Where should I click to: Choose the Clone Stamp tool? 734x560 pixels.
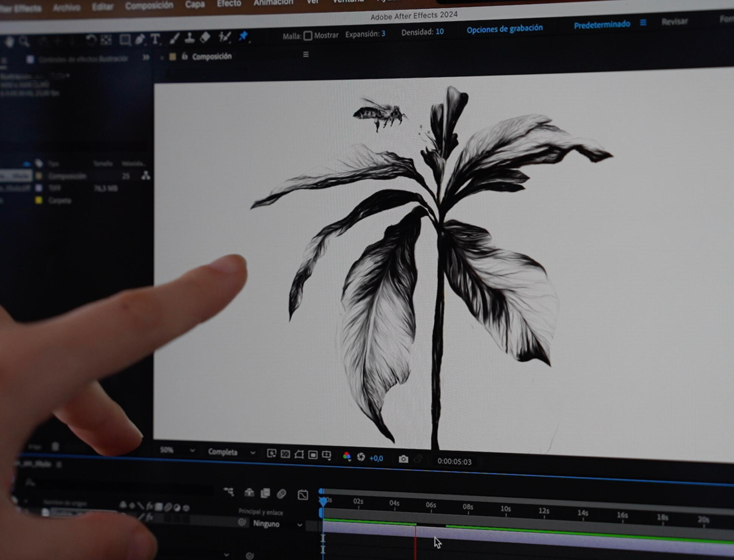click(x=189, y=38)
